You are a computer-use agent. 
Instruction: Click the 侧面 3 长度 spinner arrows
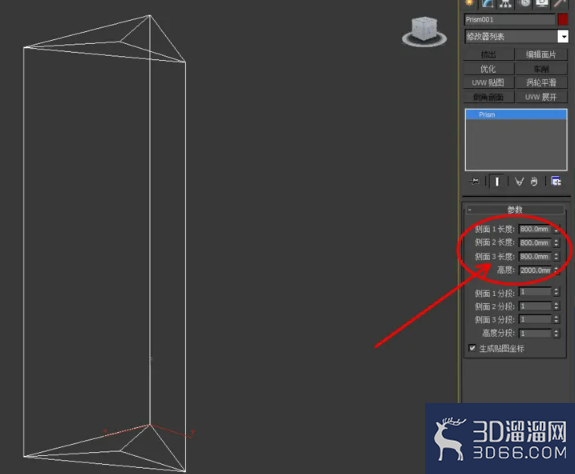coord(556,257)
